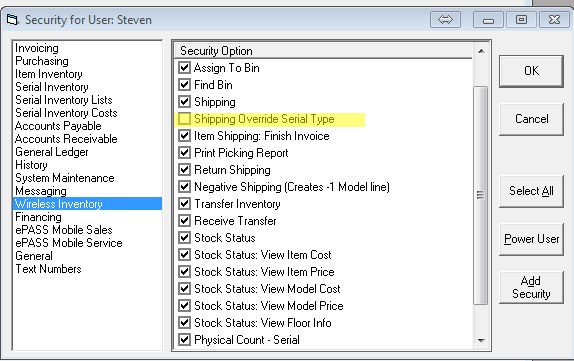Click the double-arrow resize icon in title bar
This screenshot has width=574, height=361.
[445, 19]
